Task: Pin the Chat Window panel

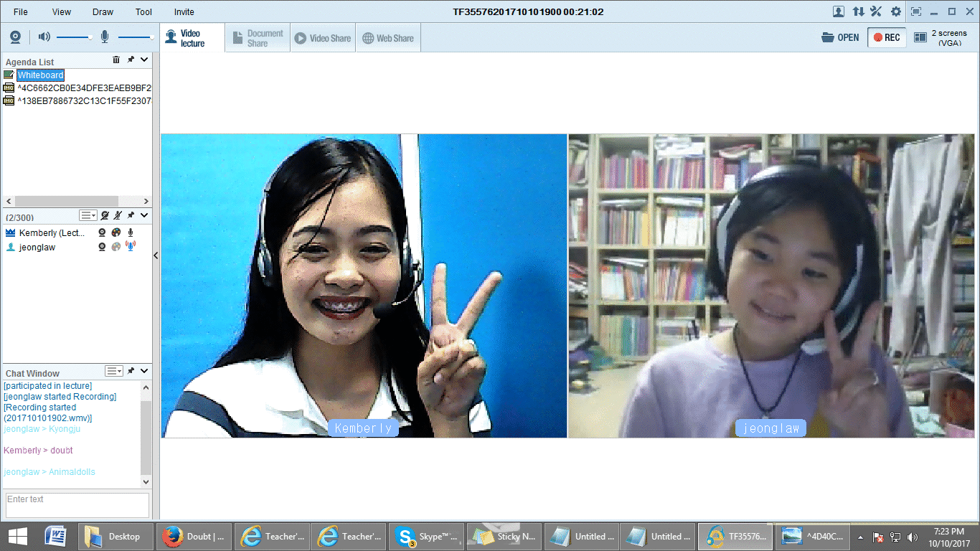Action: [131, 371]
